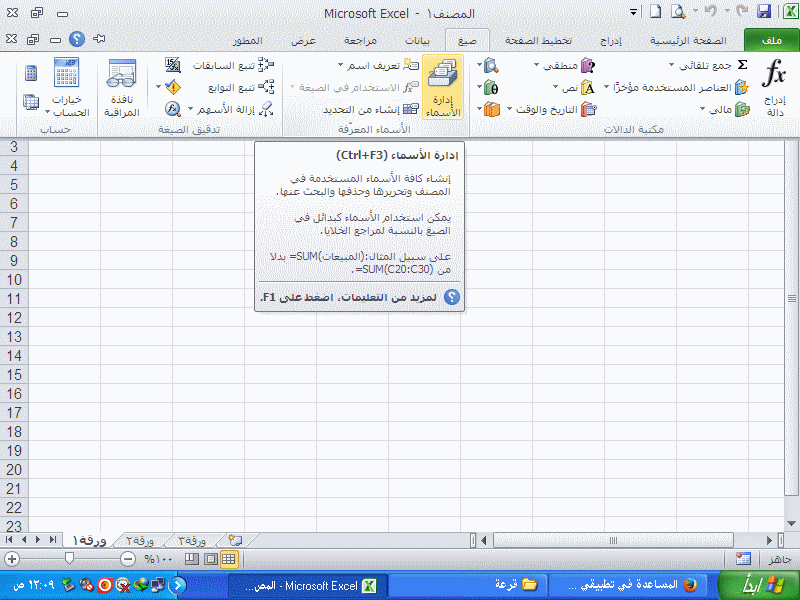Screen dimensions: 800x600
Task: Pin the ribbon using the pushpin icon
Action: (x=99, y=39)
